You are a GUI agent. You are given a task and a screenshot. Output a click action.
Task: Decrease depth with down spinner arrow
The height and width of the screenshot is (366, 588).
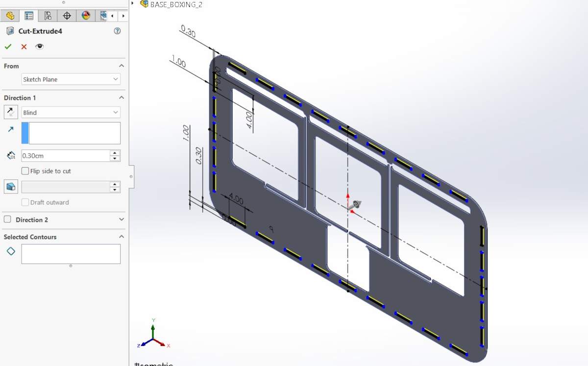click(x=115, y=159)
